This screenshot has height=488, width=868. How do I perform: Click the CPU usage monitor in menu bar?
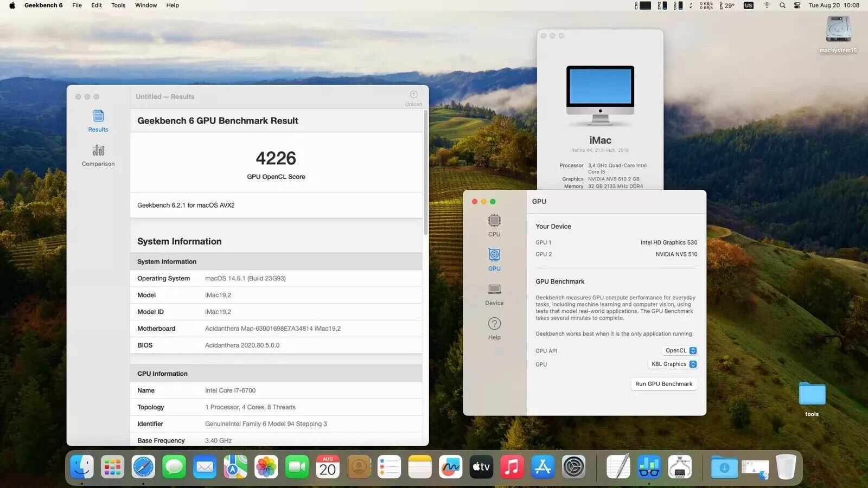[x=643, y=5]
